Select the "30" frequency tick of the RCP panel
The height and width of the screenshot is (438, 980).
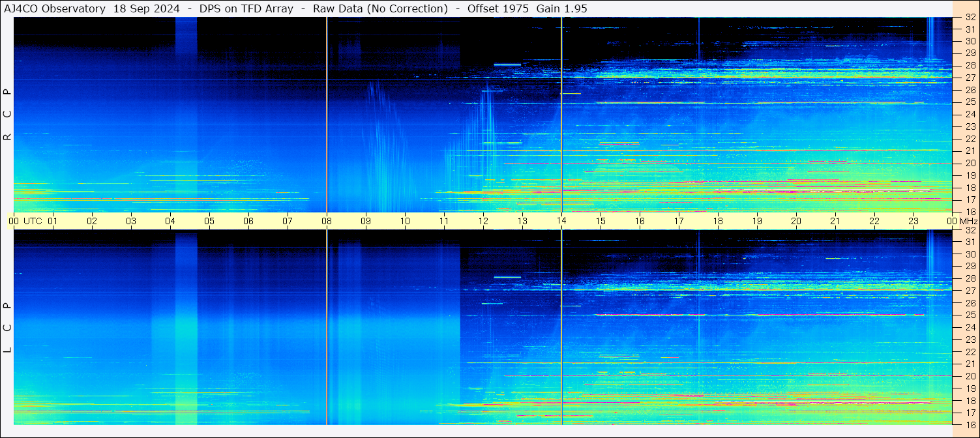tap(970, 42)
